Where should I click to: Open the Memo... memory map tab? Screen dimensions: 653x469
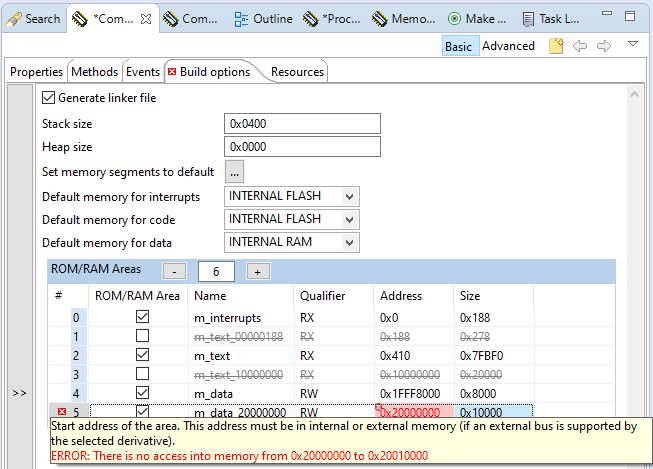pos(404,19)
